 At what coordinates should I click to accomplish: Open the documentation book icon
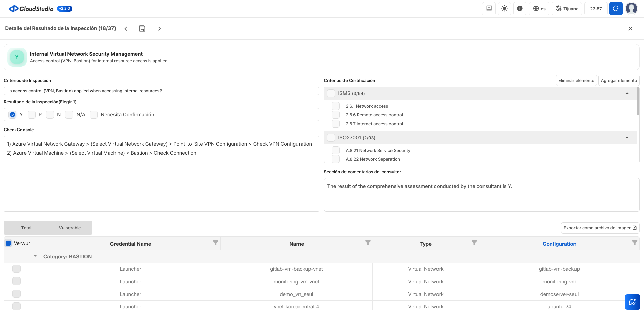[489, 9]
